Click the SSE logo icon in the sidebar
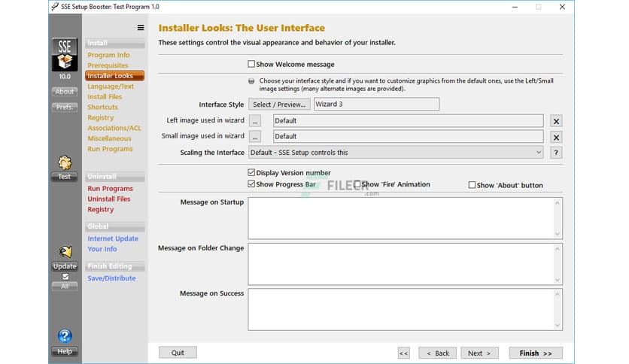629x364 pixels. pyautogui.click(x=65, y=55)
